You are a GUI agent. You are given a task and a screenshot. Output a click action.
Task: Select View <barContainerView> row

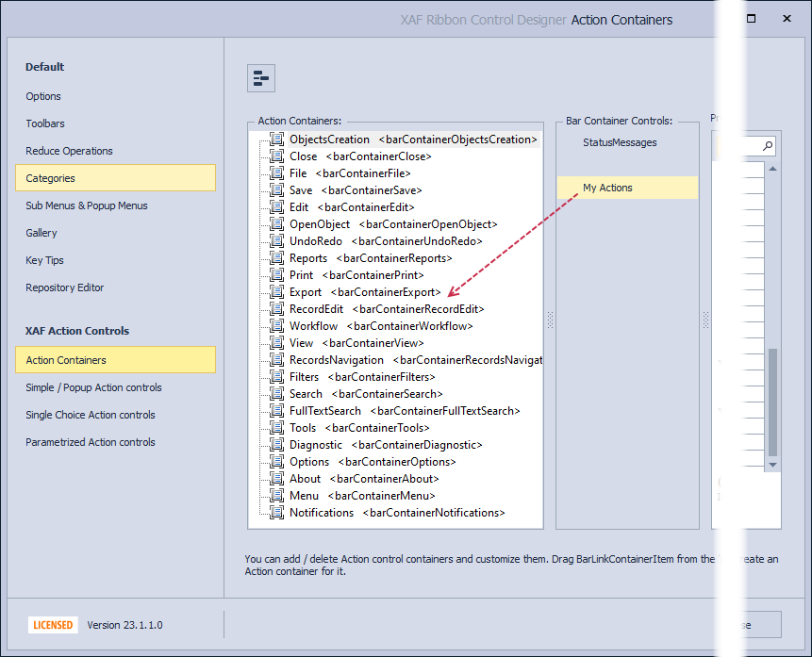coord(356,343)
